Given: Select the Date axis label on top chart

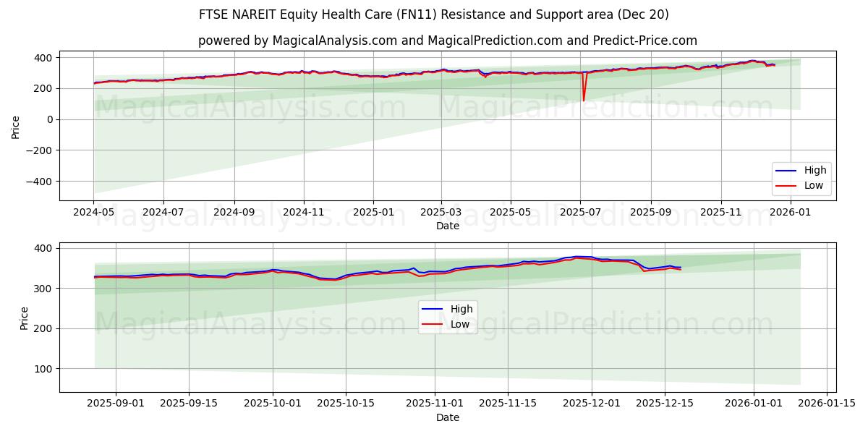Looking at the screenshot, I should pos(448,226).
